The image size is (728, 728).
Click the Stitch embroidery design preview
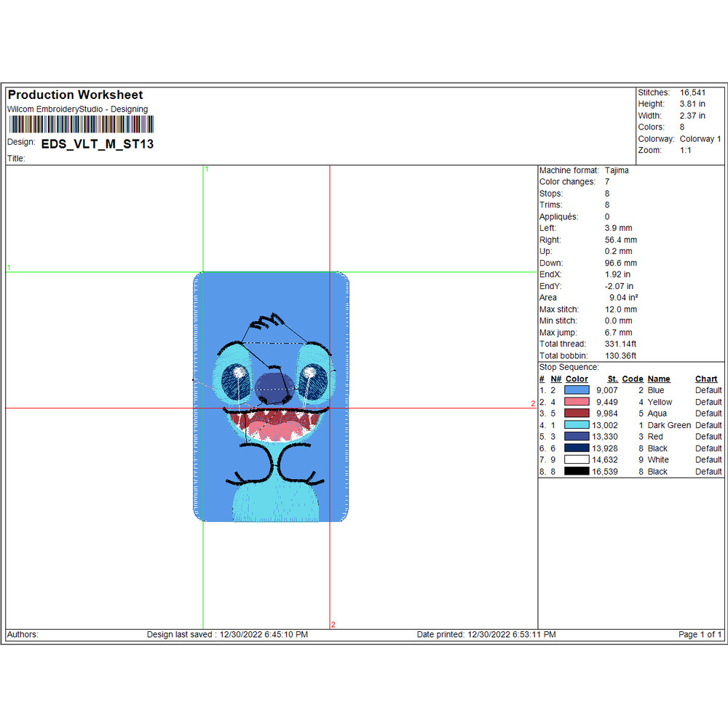[x=272, y=397]
